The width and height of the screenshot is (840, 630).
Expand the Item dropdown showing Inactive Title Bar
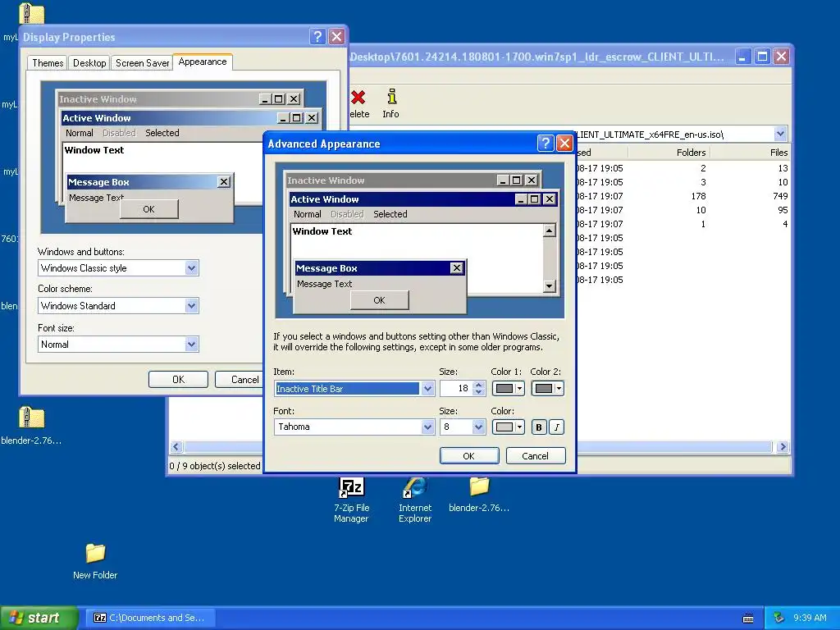point(427,388)
